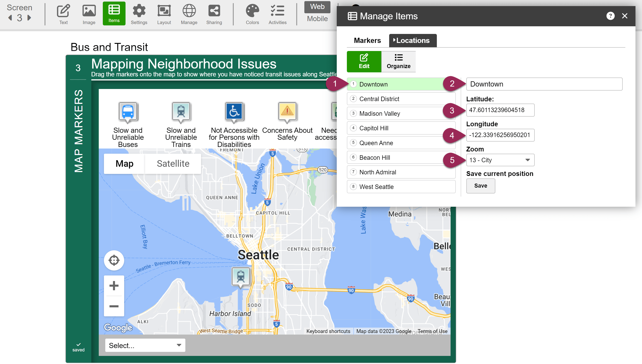Open the Text editor tool
This screenshot has width=642, height=364.
(x=63, y=14)
